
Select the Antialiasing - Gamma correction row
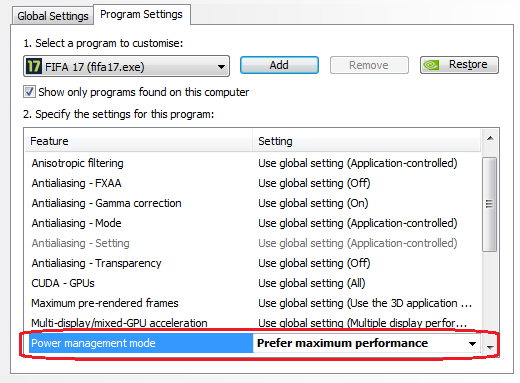253,203
